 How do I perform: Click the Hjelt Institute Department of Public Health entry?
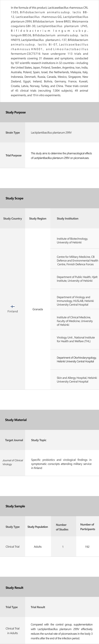click(77, 279)
